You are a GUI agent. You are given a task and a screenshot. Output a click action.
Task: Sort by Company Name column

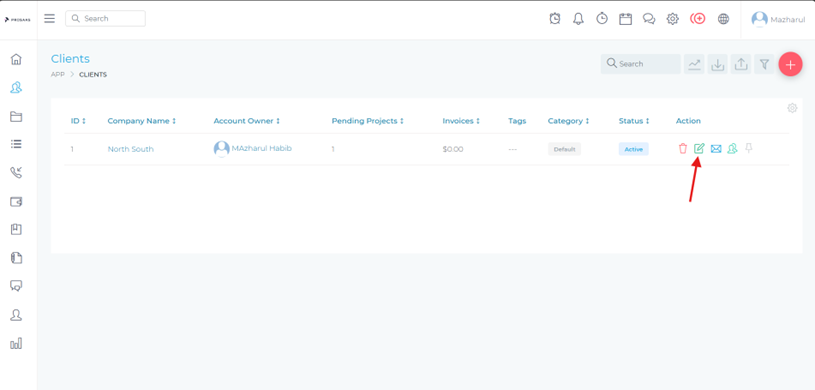(141, 121)
